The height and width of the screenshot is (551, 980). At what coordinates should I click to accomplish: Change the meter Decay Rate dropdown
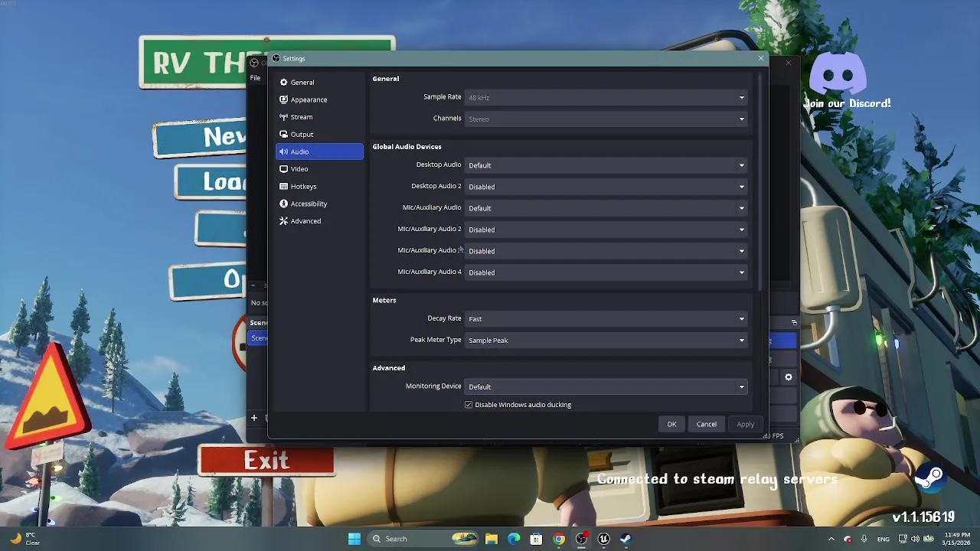point(606,318)
